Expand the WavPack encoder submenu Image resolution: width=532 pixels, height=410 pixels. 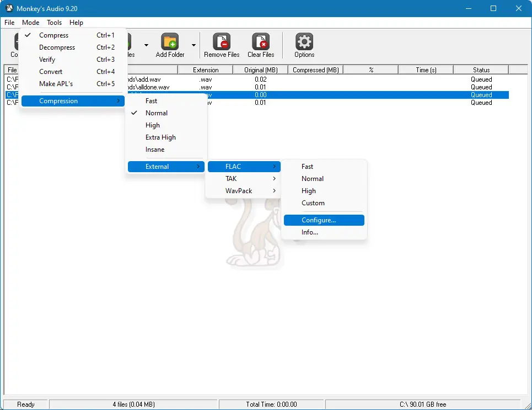(x=244, y=191)
